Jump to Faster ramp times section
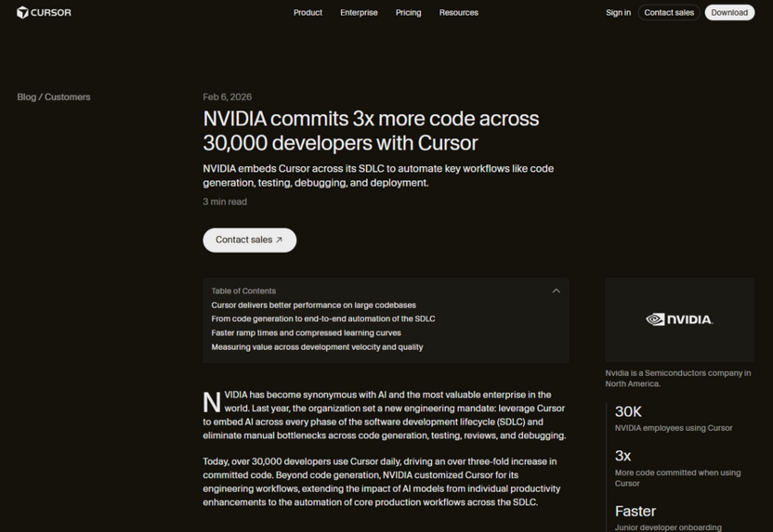The width and height of the screenshot is (773, 532). click(x=307, y=332)
